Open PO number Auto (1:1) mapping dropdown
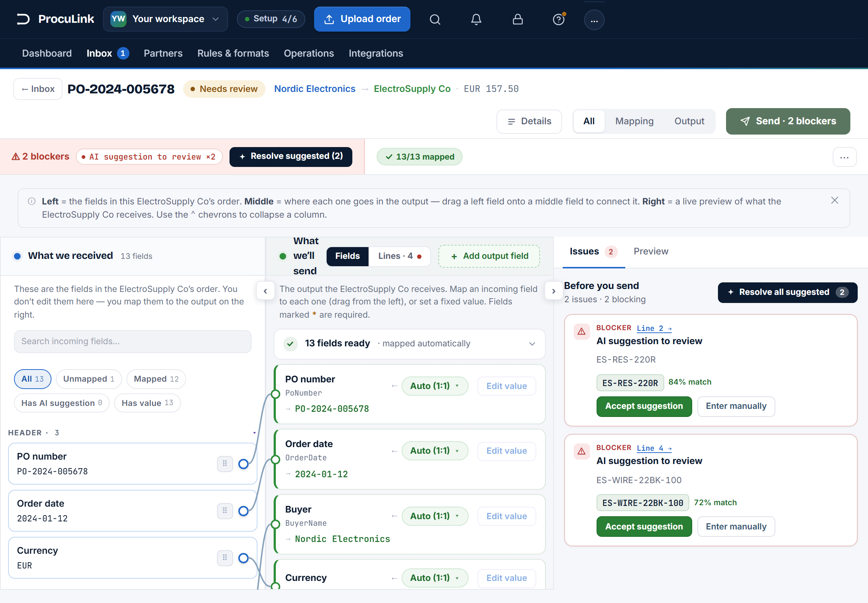Image resolution: width=868 pixels, height=603 pixels. point(435,386)
